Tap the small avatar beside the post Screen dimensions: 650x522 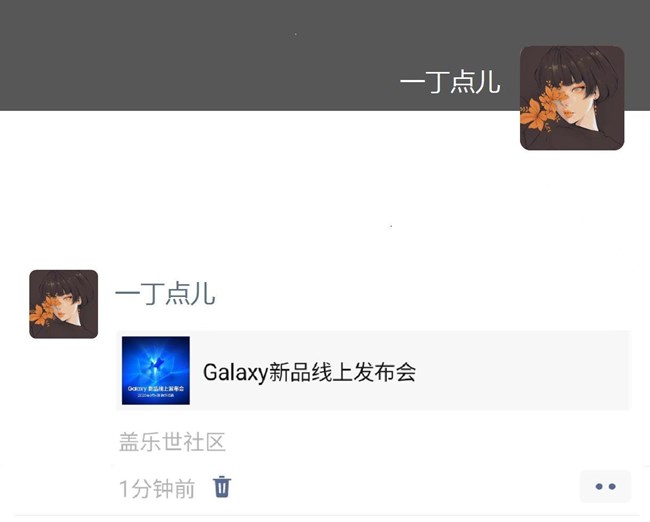coord(63,304)
